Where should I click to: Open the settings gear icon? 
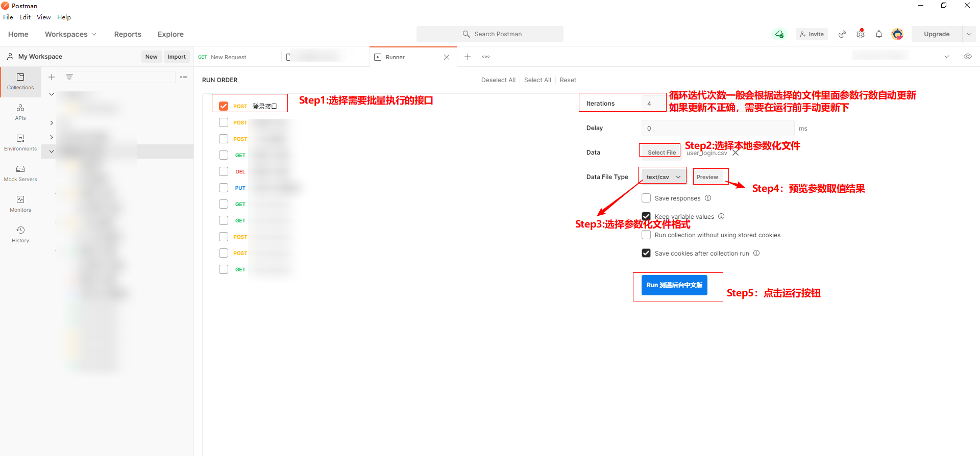861,34
